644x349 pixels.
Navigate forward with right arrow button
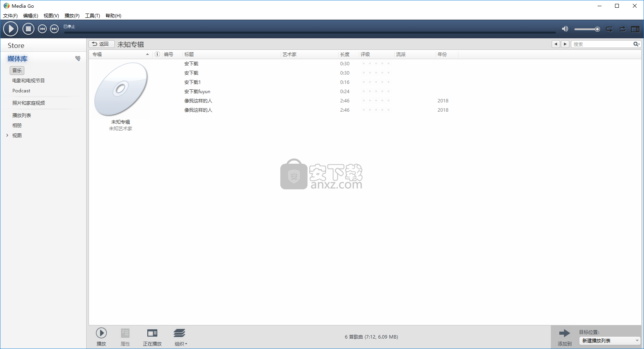[x=565, y=44]
